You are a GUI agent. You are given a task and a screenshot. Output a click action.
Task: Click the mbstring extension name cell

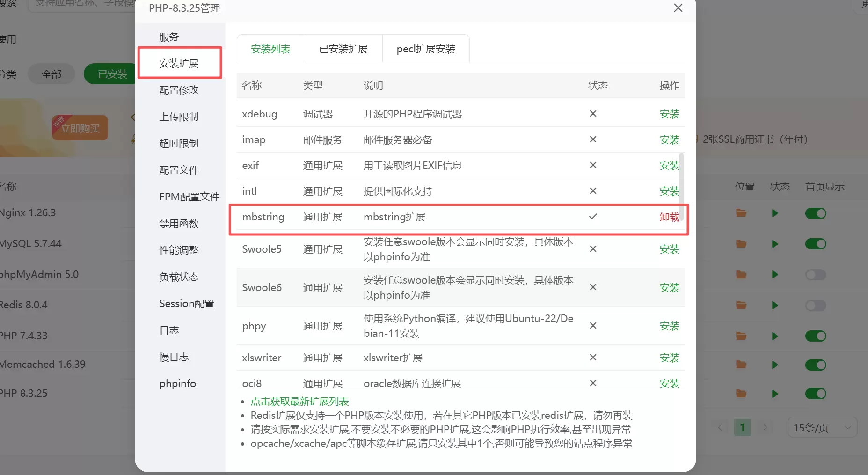[263, 217]
